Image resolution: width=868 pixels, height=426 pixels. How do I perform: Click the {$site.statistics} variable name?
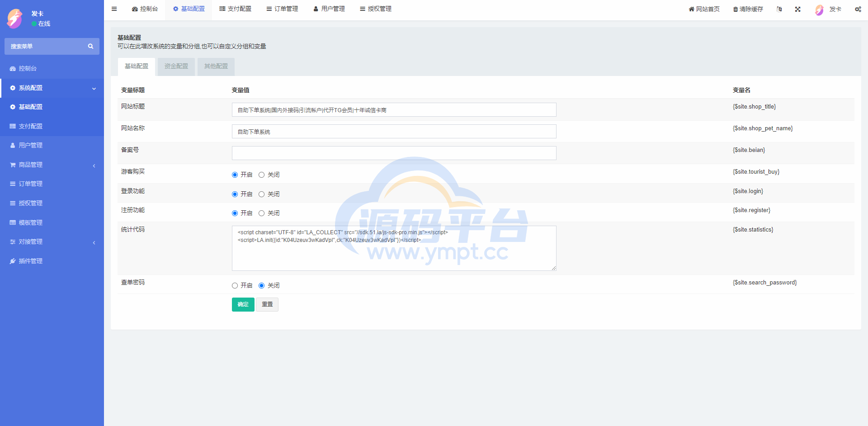tap(753, 230)
